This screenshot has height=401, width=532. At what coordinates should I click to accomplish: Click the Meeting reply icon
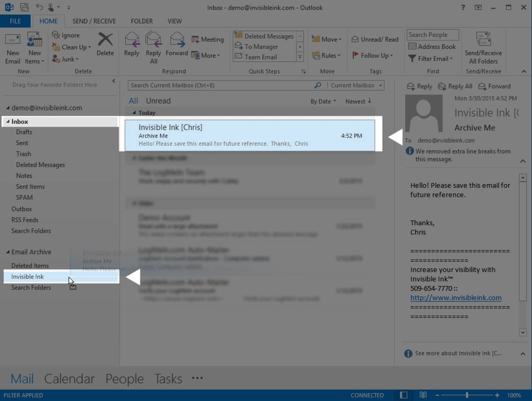[195, 39]
